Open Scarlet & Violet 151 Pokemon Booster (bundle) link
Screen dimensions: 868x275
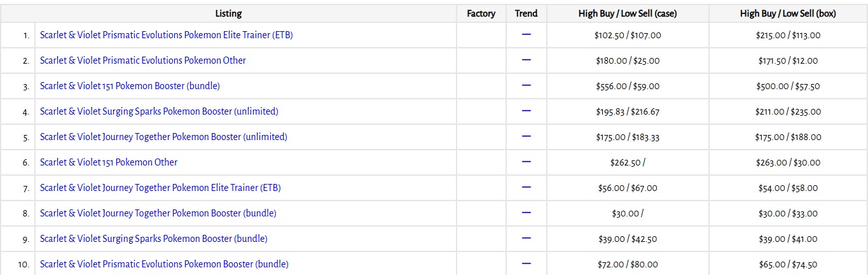click(130, 86)
